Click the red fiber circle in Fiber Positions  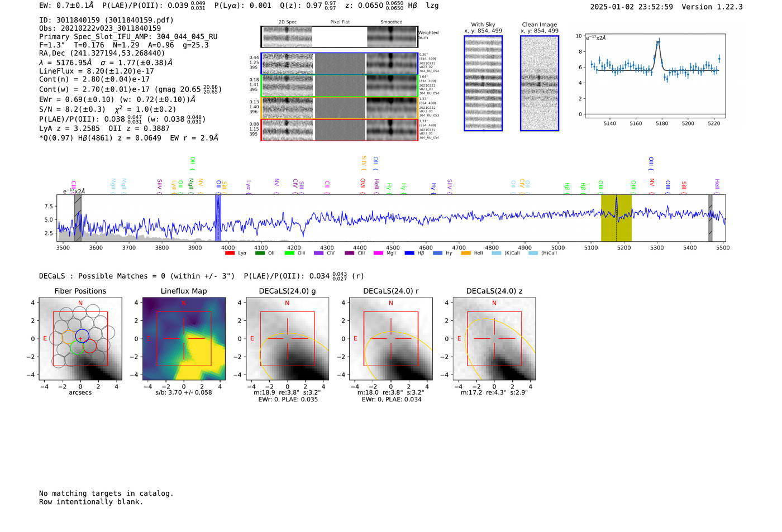(90, 347)
